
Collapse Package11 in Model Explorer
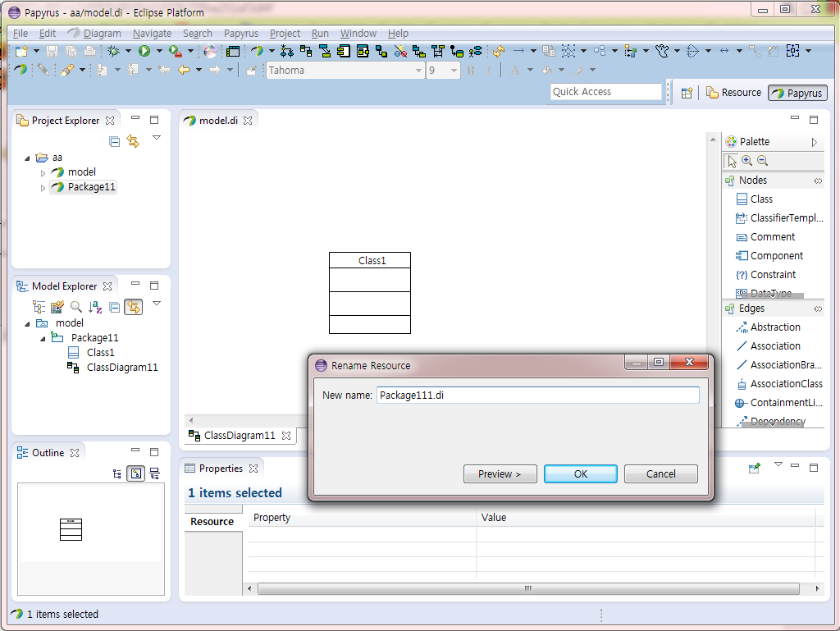coord(43,339)
